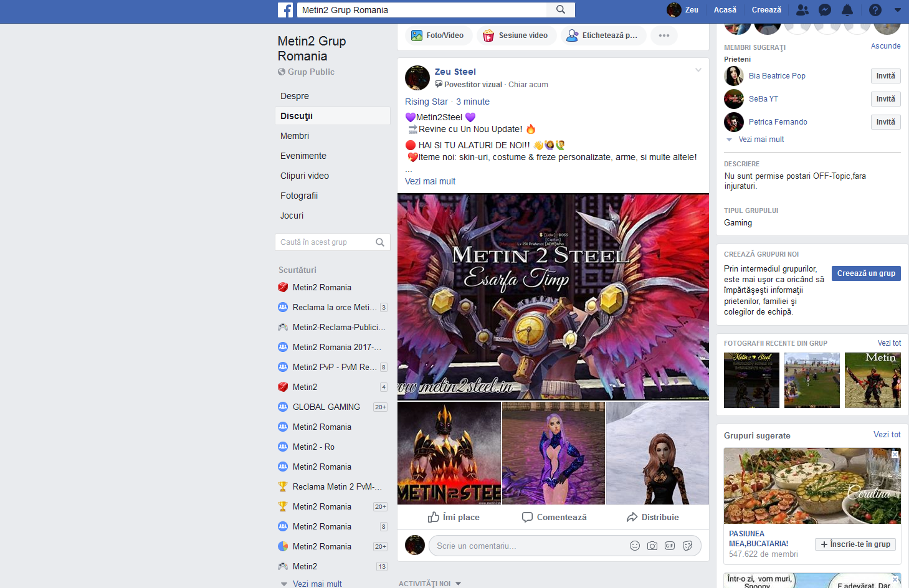Click the Etichetează prieteni button

603,36
